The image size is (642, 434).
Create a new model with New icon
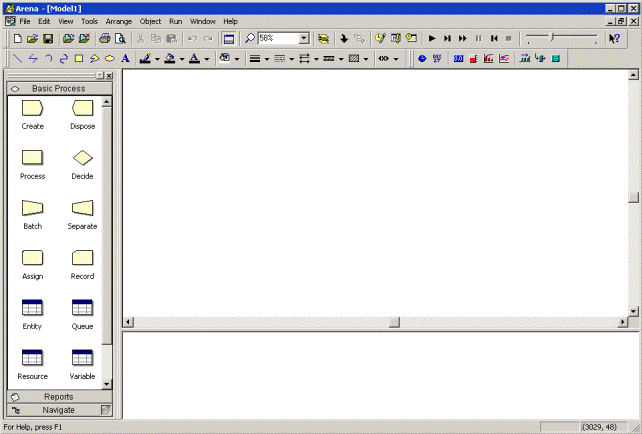(18, 38)
